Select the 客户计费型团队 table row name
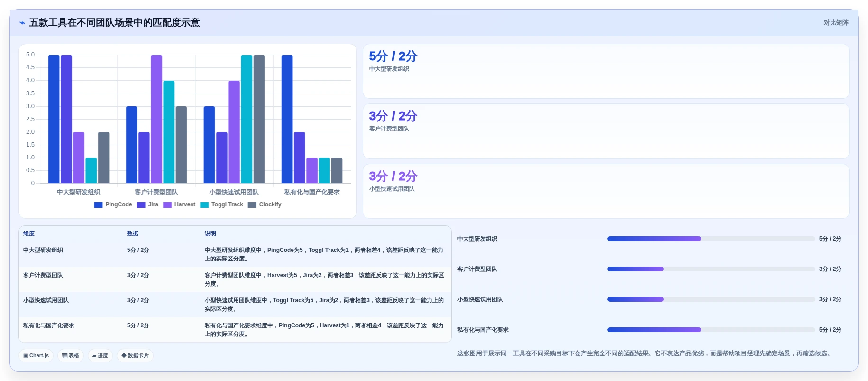 point(43,275)
